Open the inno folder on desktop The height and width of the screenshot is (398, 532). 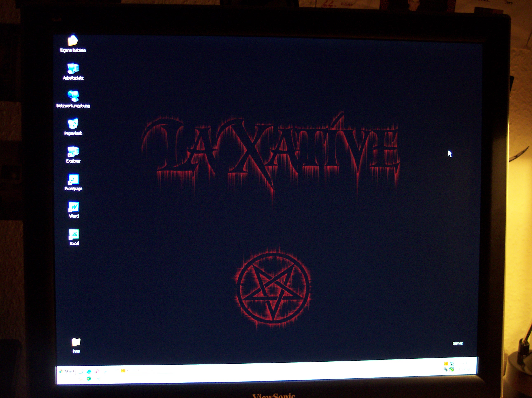tap(76, 342)
